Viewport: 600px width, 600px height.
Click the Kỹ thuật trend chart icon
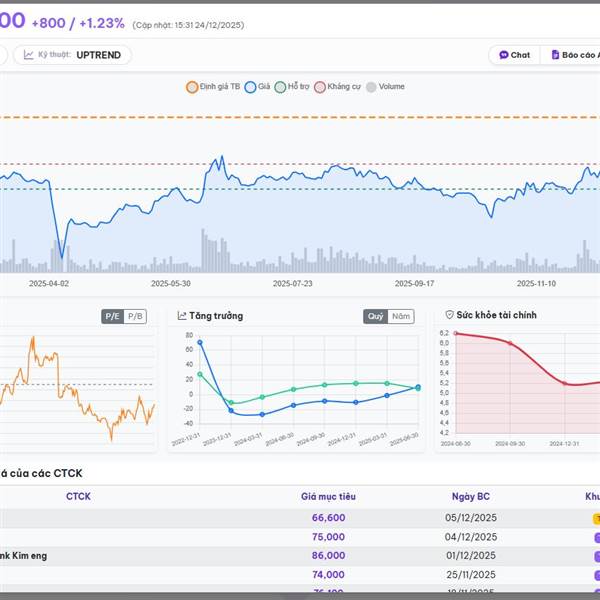coord(29,55)
